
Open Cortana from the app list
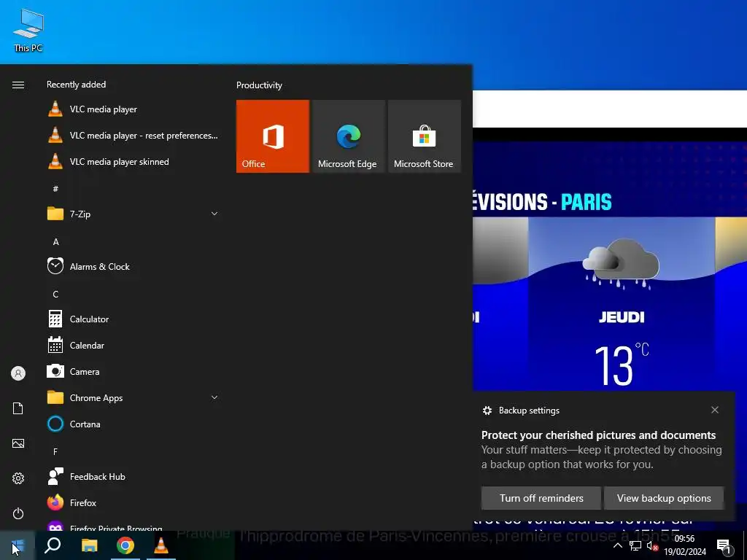(133, 424)
